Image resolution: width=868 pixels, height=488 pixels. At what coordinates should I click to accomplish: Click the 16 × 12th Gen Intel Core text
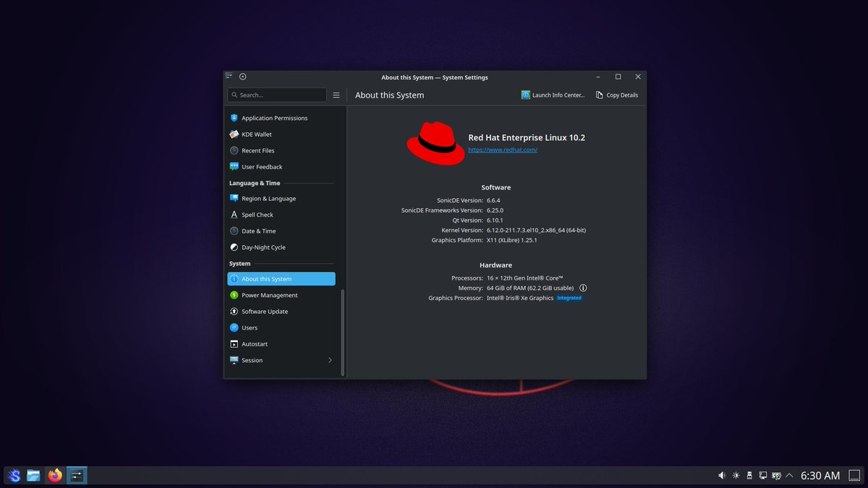pyautogui.click(x=525, y=278)
